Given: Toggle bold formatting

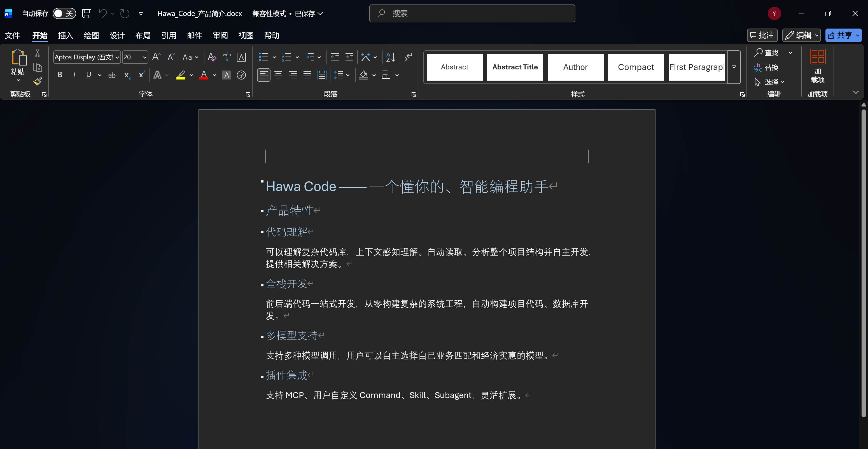Looking at the screenshot, I should (x=60, y=75).
